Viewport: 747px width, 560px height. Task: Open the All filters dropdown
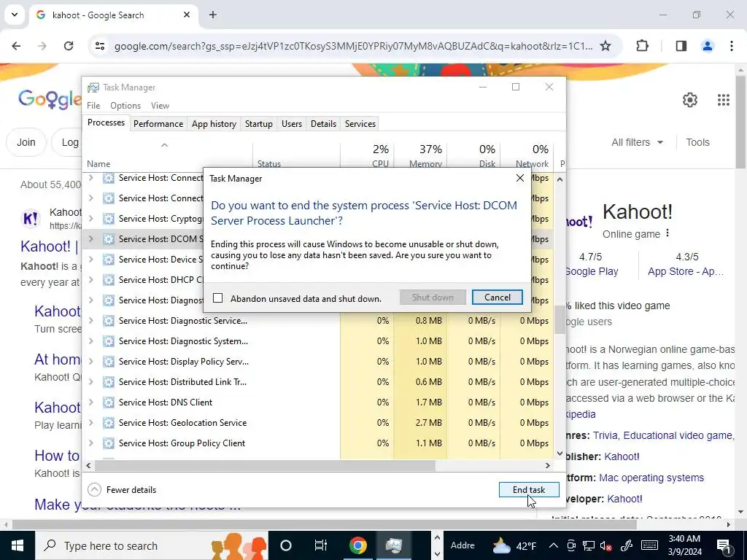[637, 142]
